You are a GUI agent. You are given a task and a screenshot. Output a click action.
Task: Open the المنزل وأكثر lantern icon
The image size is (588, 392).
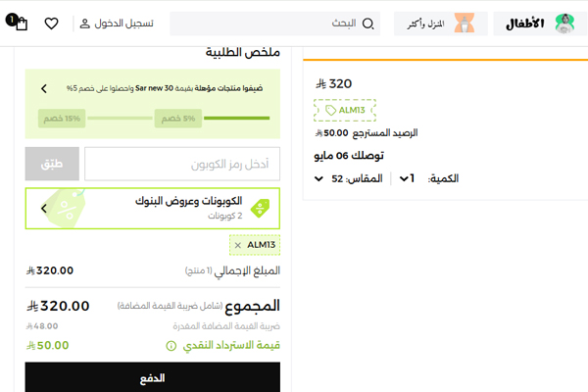point(465,24)
